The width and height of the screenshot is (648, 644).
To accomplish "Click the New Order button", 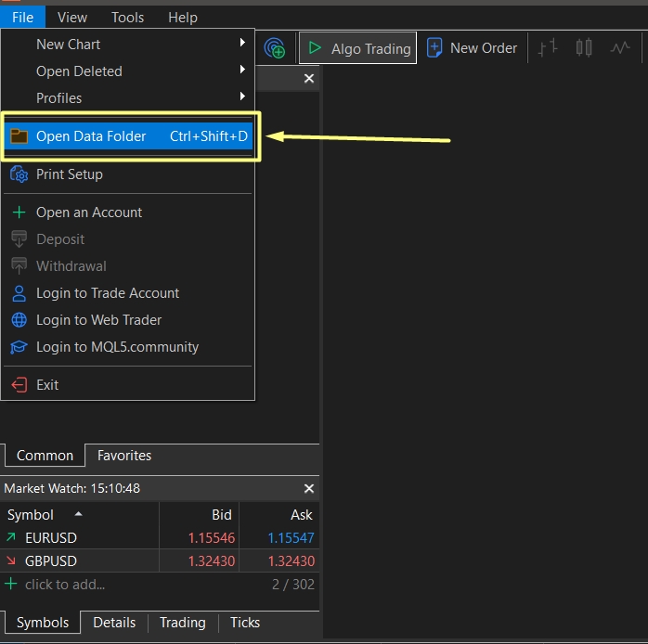I will tap(472, 48).
